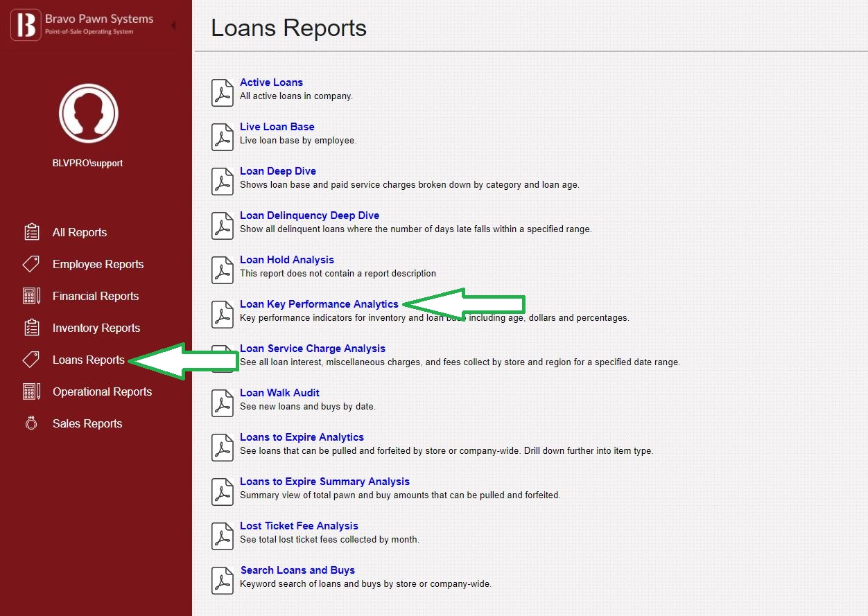Click 'See loans that can be pulled and forfeited' text

click(446, 451)
